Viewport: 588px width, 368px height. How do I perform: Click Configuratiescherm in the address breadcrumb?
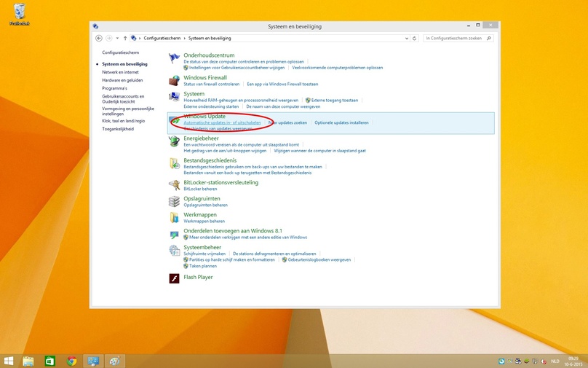click(x=162, y=38)
